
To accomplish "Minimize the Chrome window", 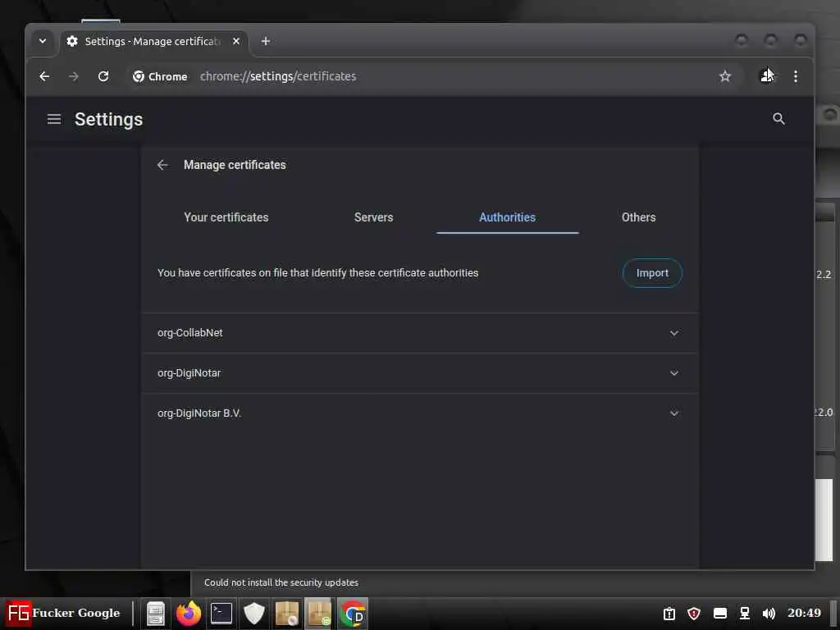I will (x=742, y=40).
